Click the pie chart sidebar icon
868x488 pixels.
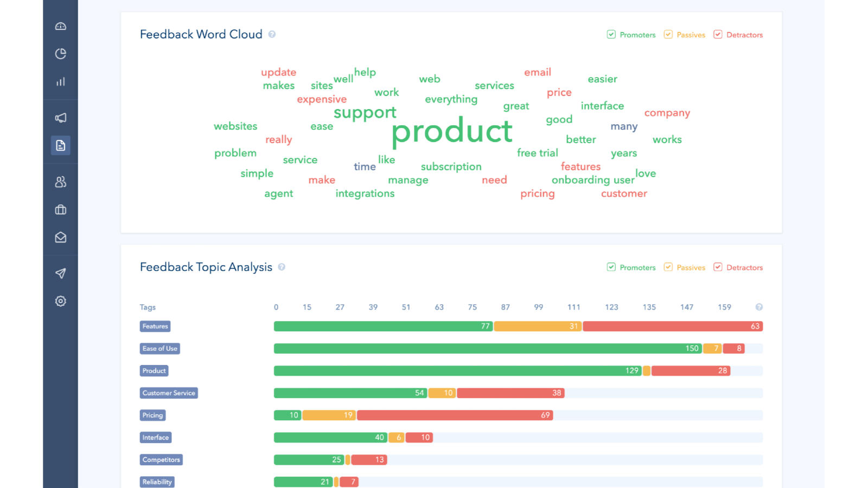click(61, 54)
